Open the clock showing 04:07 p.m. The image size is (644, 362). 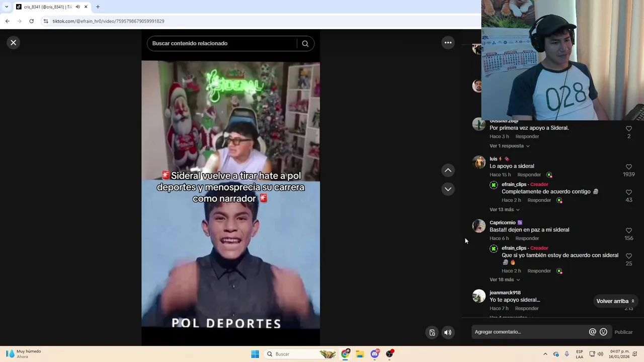(619, 354)
